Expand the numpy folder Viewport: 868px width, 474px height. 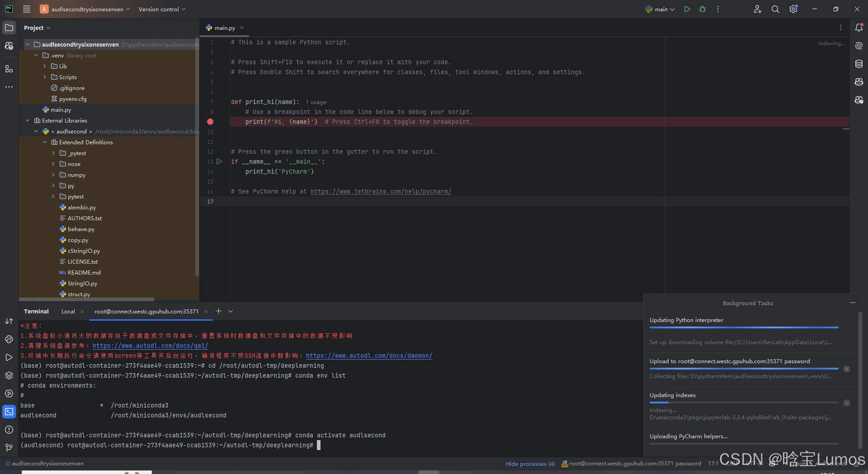click(x=53, y=175)
